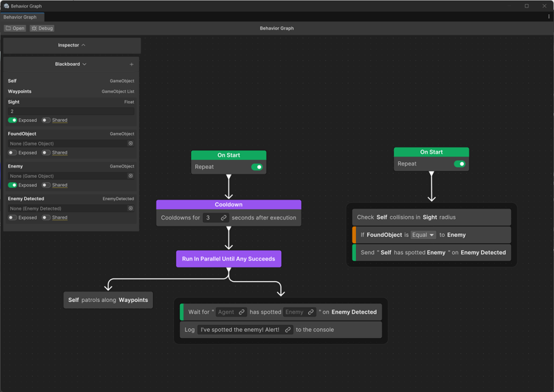The image size is (554, 392).
Task: Click the Sight variable name
Action: pos(13,102)
